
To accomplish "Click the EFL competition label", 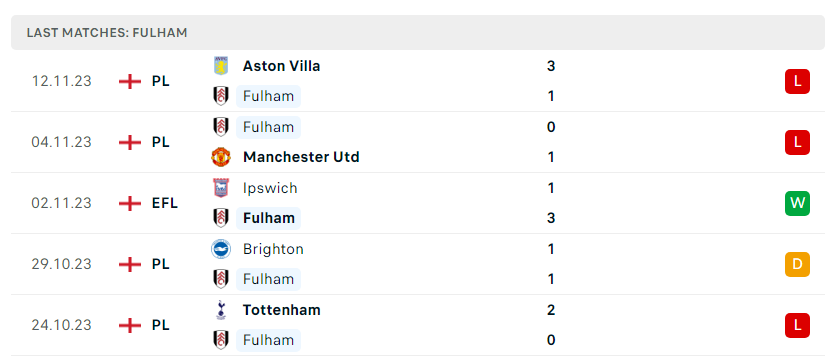I will click(165, 203).
